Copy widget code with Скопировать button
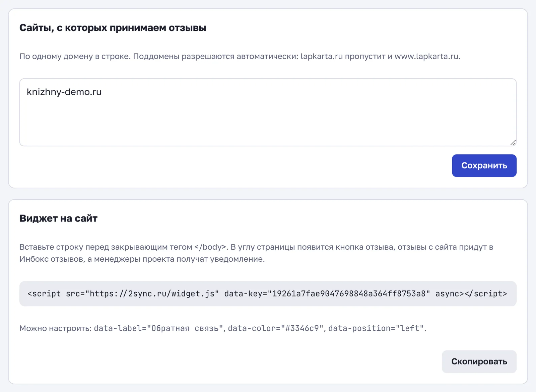The width and height of the screenshot is (536, 392). pos(479,362)
